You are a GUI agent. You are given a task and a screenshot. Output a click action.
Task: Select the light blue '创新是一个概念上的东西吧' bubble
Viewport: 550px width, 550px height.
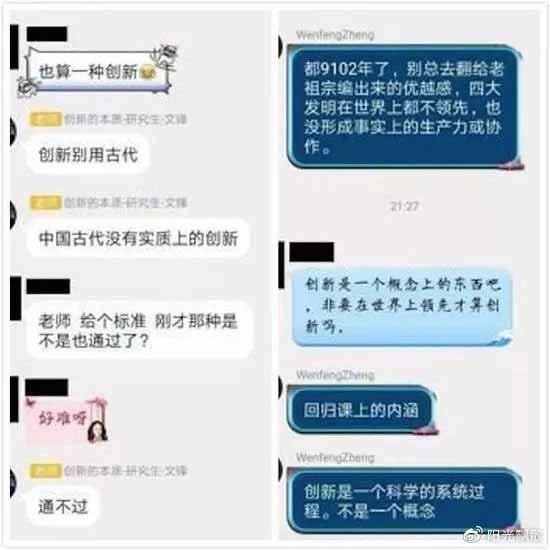[x=402, y=307]
